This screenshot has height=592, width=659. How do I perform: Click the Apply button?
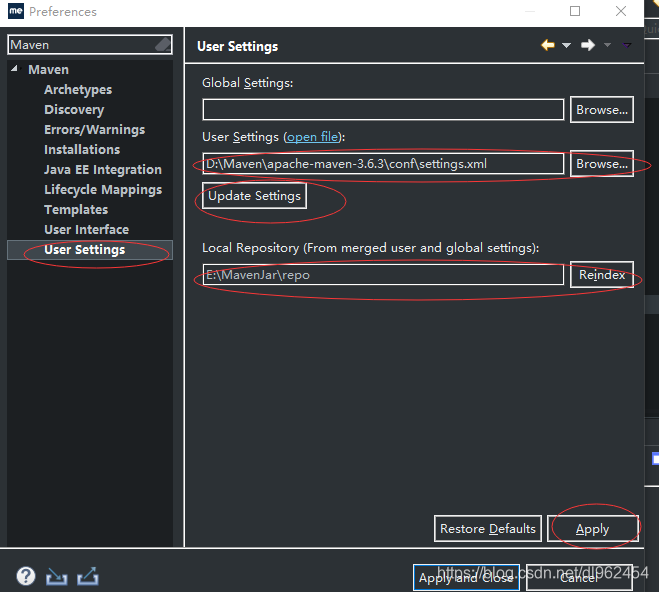coord(593,529)
